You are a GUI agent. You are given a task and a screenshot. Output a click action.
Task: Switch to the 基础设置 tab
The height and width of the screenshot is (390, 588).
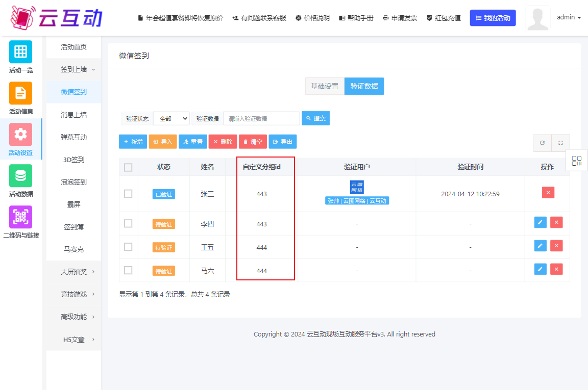click(x=325, y=86)
